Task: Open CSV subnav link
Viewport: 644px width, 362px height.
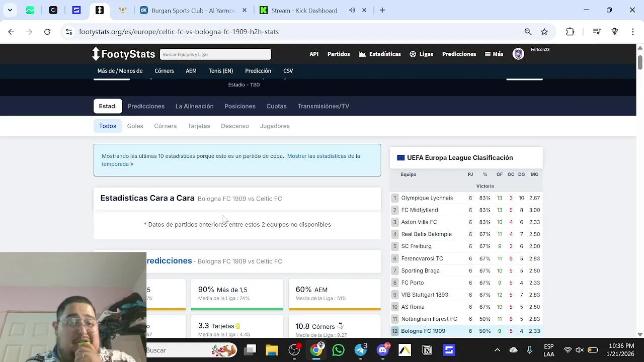Action: 288,71
